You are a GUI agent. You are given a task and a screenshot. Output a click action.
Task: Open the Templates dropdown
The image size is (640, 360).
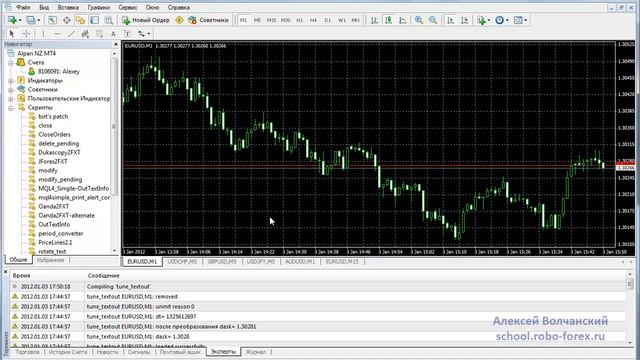click(x=520, y=20)
